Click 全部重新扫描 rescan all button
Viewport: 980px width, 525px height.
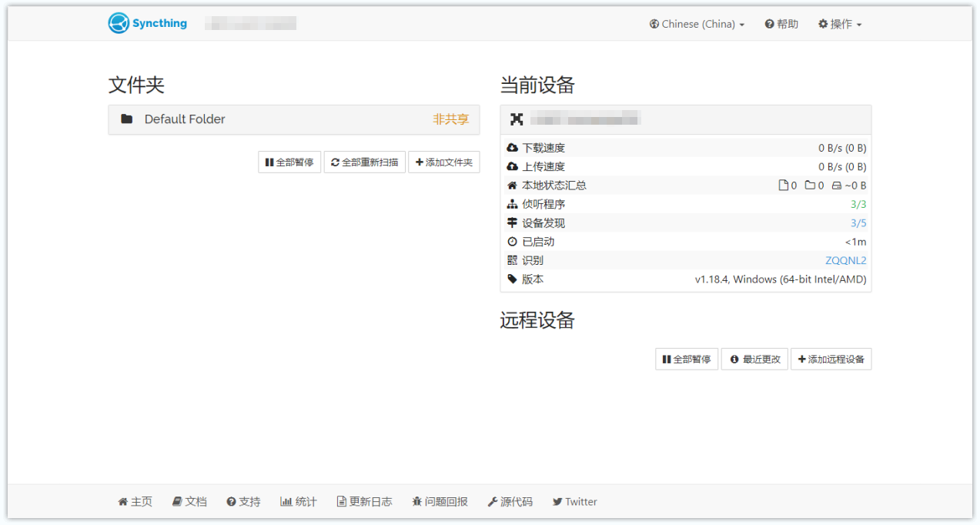tap(364, 162)
